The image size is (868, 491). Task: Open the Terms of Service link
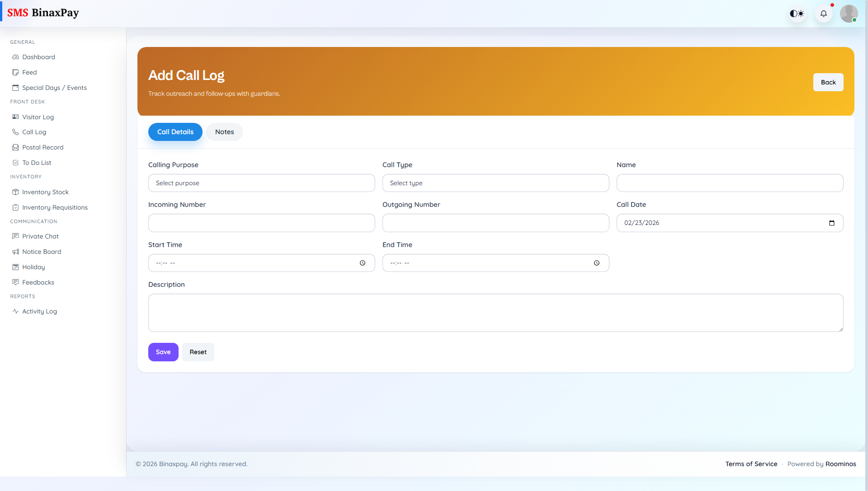tap(751, 464)
